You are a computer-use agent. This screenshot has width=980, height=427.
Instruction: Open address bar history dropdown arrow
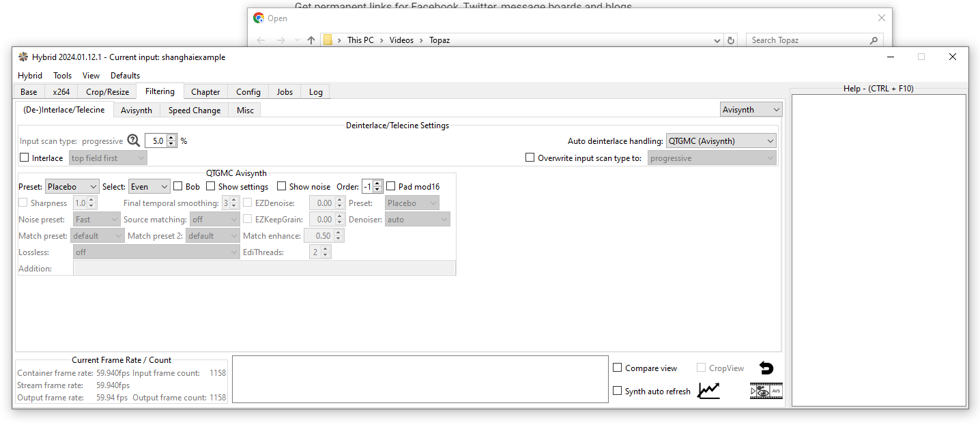pos(717,40)
